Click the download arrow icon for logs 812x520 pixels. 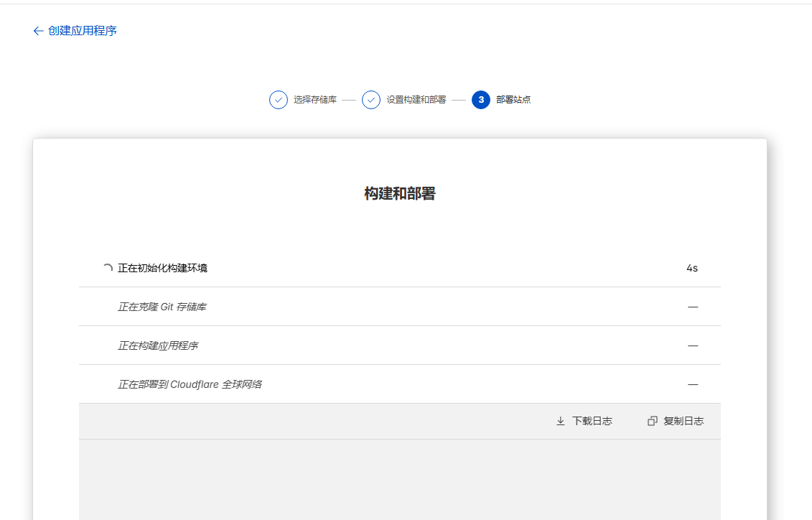tap(561, 421)
